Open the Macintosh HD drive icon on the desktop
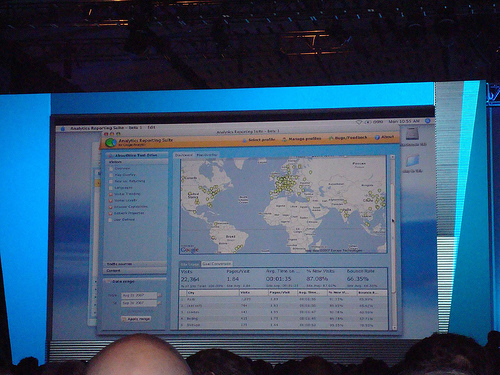The height and width of the screenshot is (375, 500). [x=413, y=135]
